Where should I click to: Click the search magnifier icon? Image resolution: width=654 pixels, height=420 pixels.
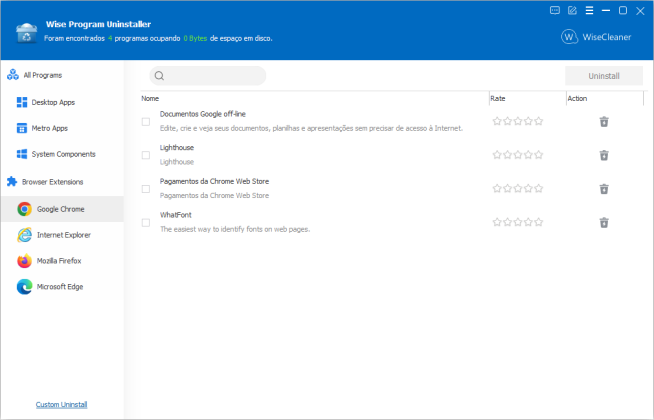pos(159,76)
